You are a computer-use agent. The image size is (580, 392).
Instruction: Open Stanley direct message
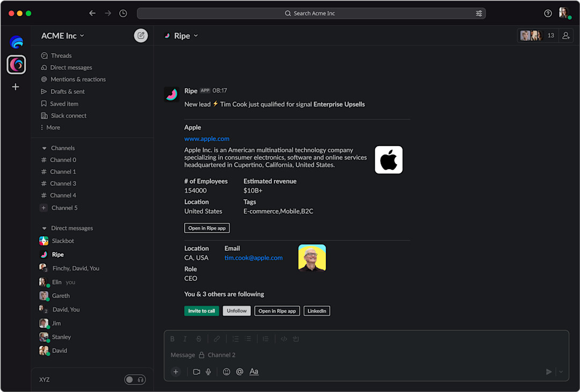click(55, 337)
